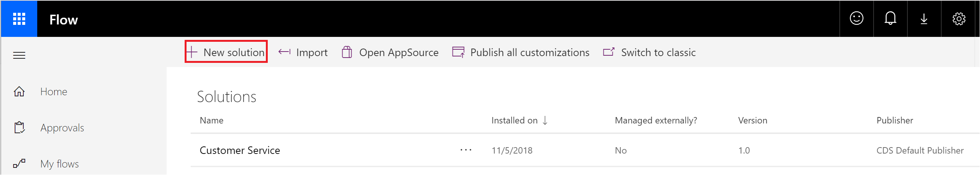The width and height of the screenshot is (980, 175).
Task: Open the Customer Service solution
Action: point(240,150)
